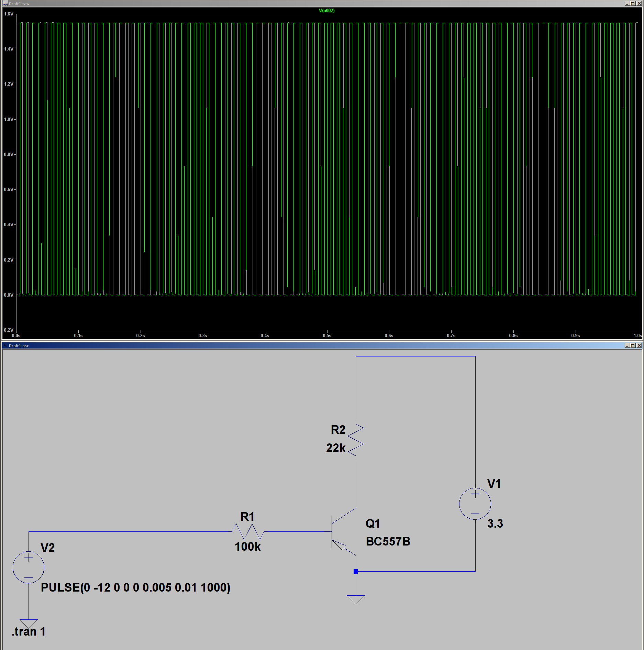Click the 0.5s time axis label
This screenshot has height=650, width=644.
point(327,335)
